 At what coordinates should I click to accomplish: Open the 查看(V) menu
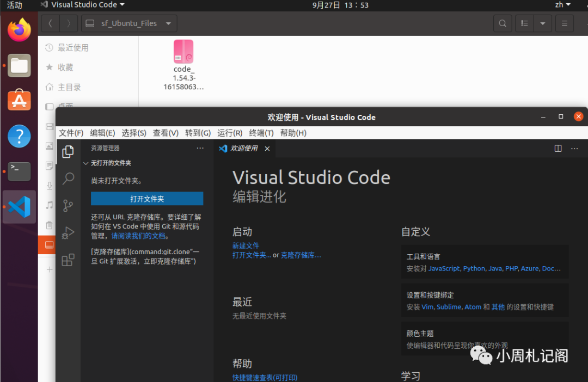(x=166, y=133)
